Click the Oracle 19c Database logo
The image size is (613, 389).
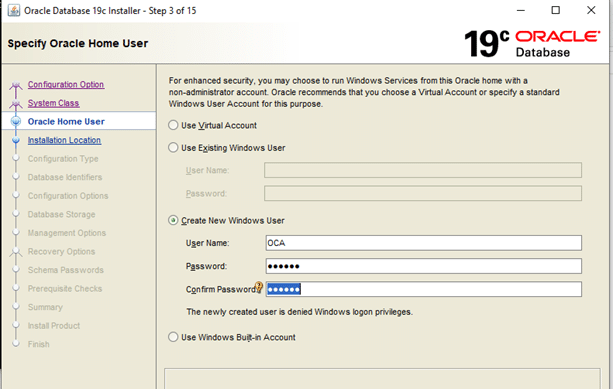click(x=532, y=44)
